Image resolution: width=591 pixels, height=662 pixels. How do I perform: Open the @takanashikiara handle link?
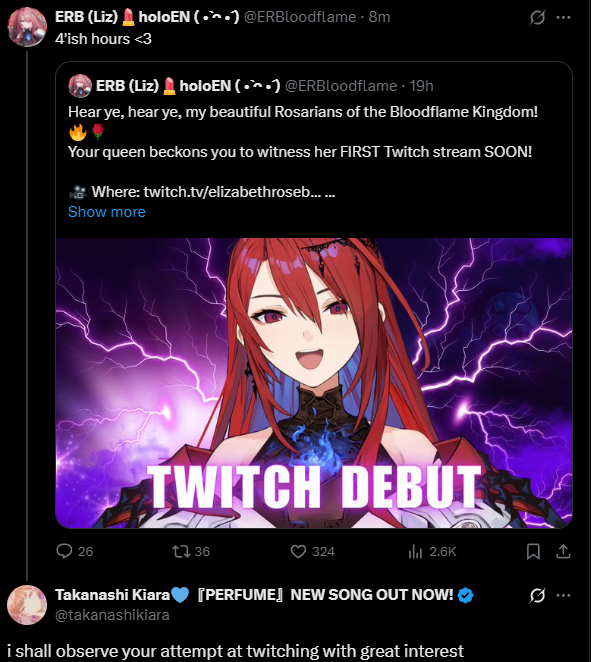click(x=112, y=615)
